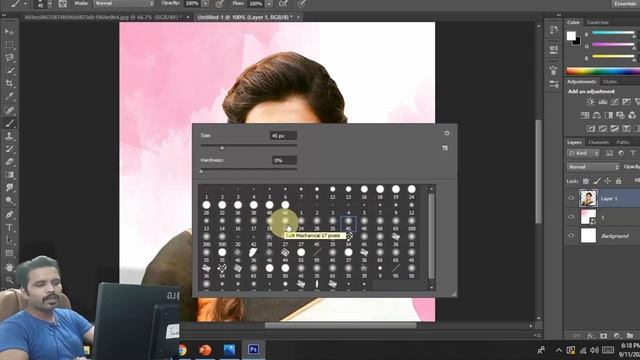Screen dimensions: 640x360
Task: Click the brush Hardness slider
Action: [249, 169]
